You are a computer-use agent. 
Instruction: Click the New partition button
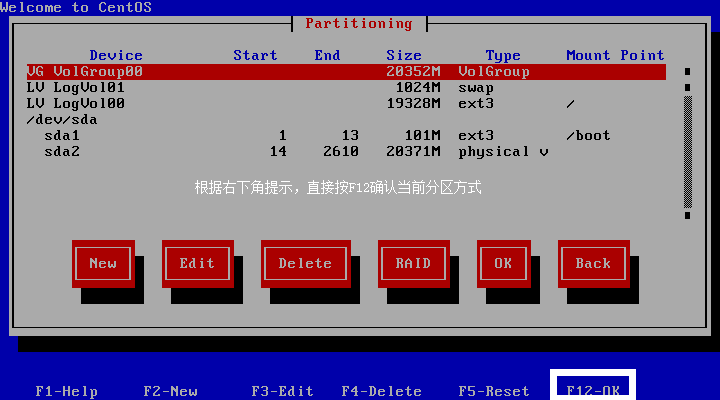(103, 264)
